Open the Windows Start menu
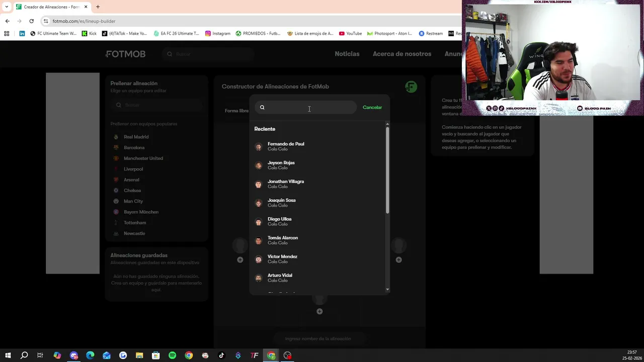Image resolution: width=644 pixels, height=362 pixels. [8, 355]
